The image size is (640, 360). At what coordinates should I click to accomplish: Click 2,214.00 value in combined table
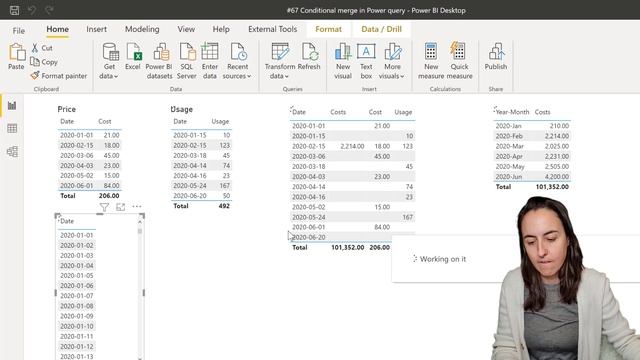tap(352, 146)
